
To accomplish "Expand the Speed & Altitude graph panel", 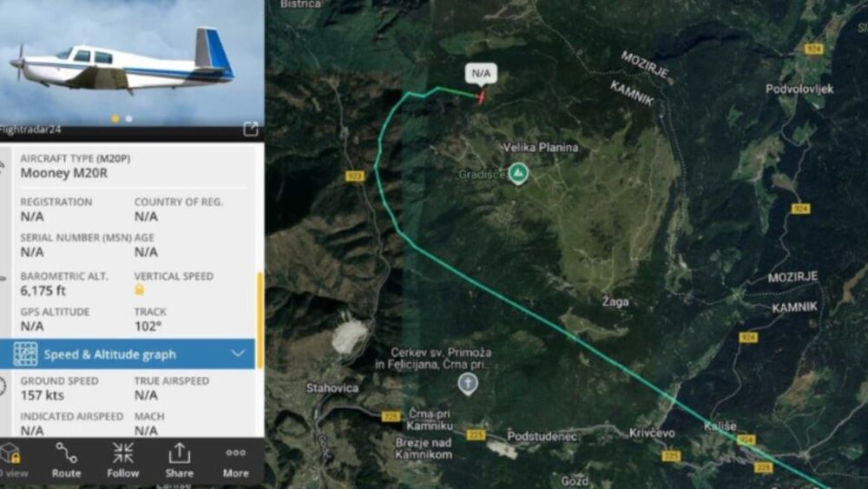I will [x=128, y=354].
